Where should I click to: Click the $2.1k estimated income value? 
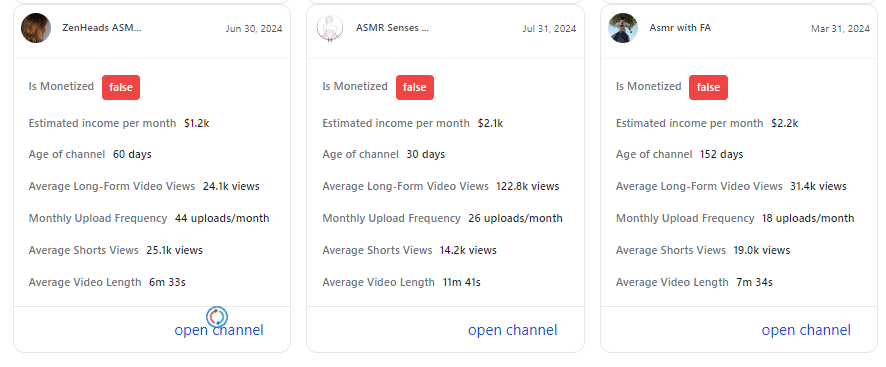(490, 123)
